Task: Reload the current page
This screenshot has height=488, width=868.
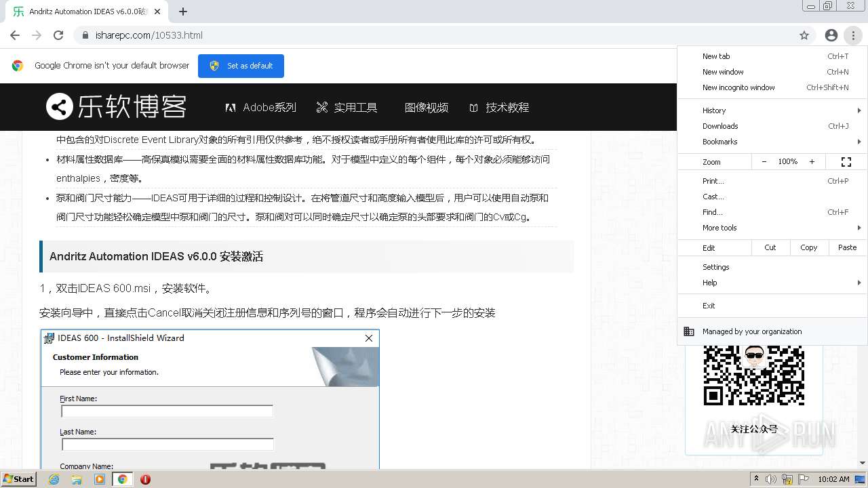Action: (x=58, y=35)
